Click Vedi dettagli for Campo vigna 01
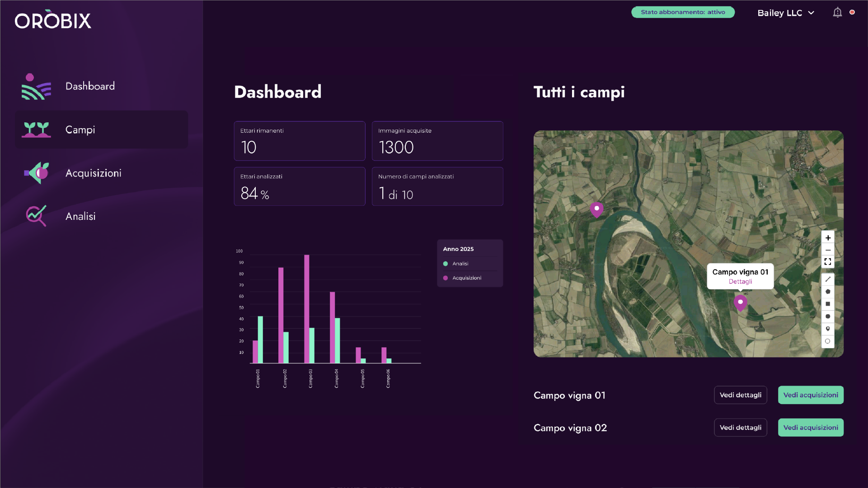The height and width of the screenshot is (488, 868). [740, 395]
